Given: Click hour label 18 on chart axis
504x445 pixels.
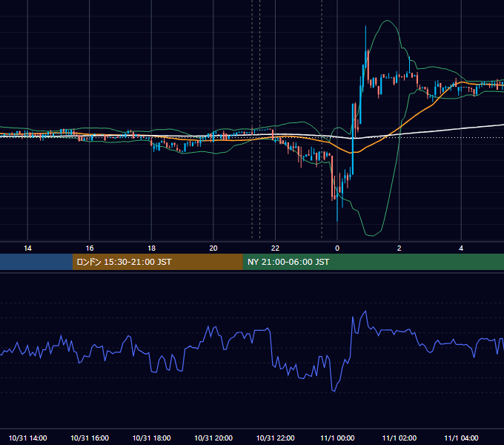Looking at the screenshot, I should (151, 248).
